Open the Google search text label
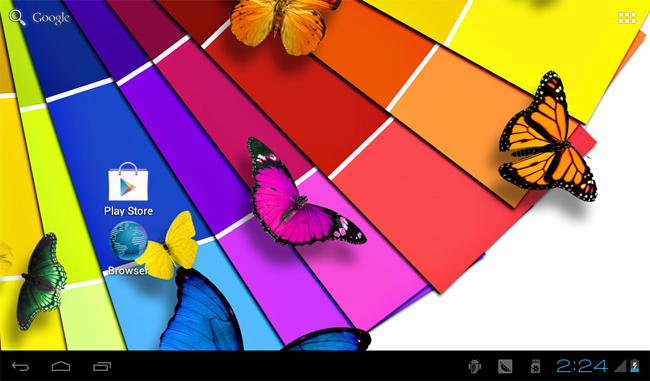 point(51,18)
